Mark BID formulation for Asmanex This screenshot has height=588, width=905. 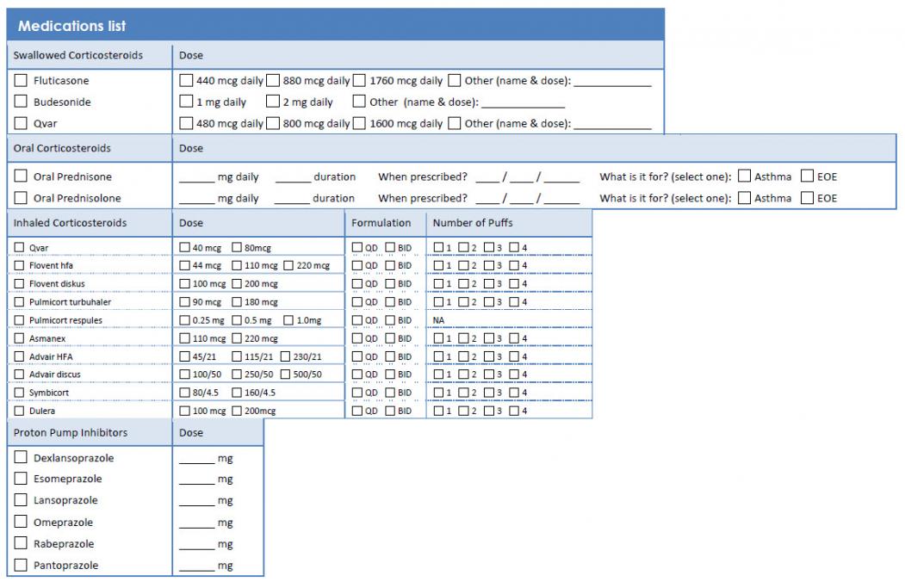[390, 338]
